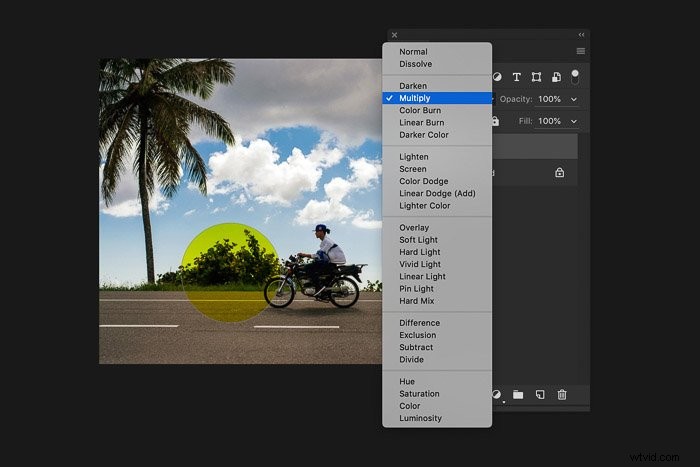The image size is (700, 467).
Task: Toggle the layer filtering switch on/off
Action: [575, 77]
